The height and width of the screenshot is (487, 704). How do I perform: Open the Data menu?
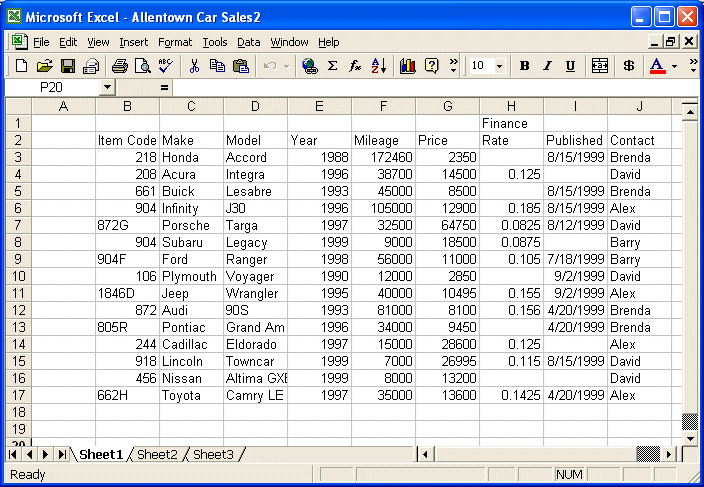248,42
